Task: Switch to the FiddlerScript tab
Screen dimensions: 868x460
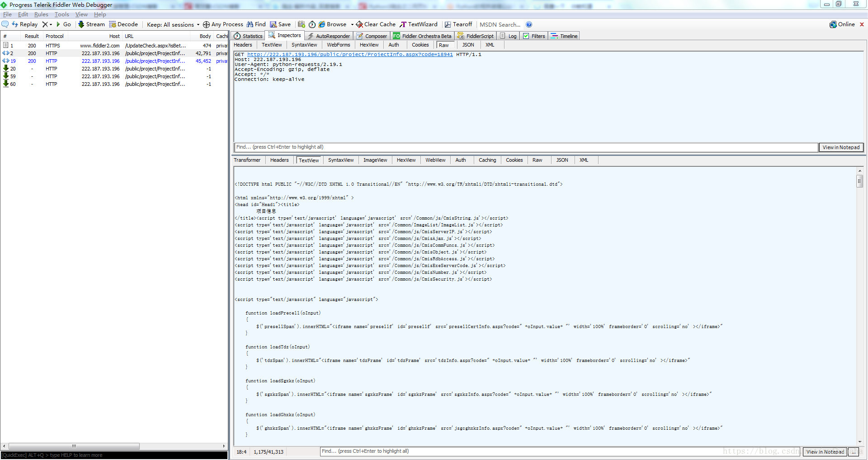Action: click(x=476, y=36)
